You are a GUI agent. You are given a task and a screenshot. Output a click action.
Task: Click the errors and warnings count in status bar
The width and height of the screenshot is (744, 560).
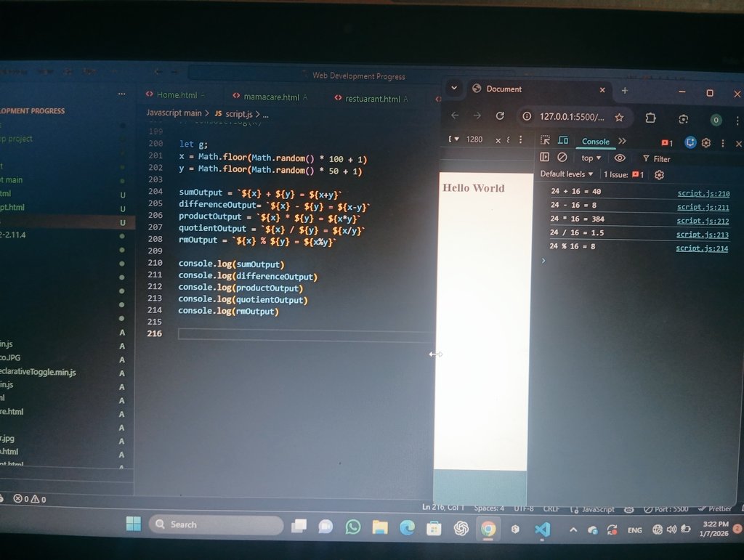(29, 499)
